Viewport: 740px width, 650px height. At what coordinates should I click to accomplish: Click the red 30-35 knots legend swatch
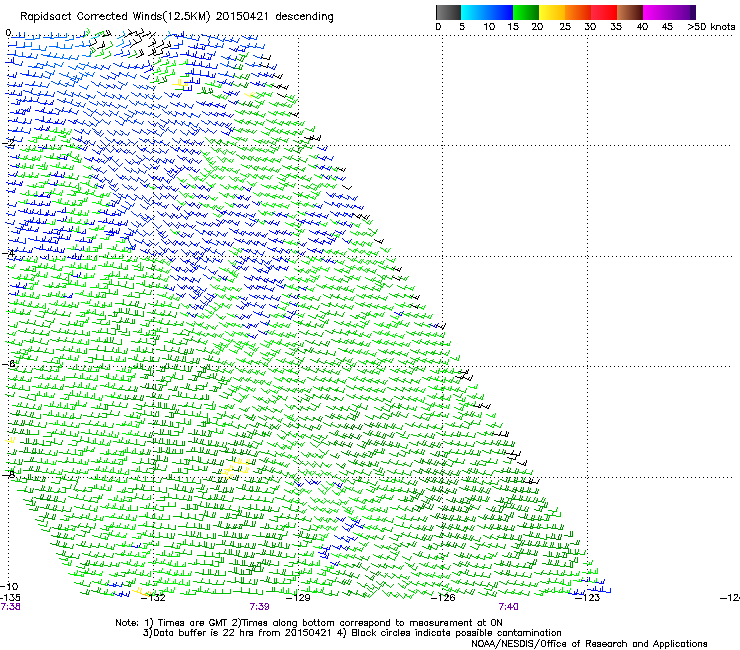click(604, 12)
